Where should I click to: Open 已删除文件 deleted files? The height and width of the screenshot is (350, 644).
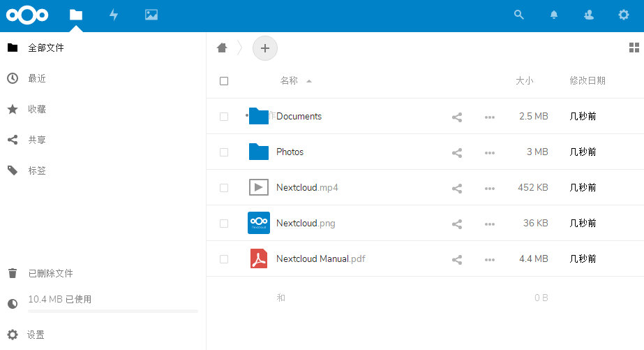point(103,273)
